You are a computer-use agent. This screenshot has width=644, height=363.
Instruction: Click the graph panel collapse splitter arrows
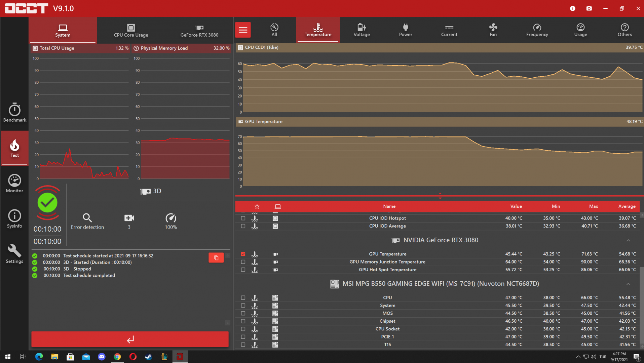pos(440,196)
